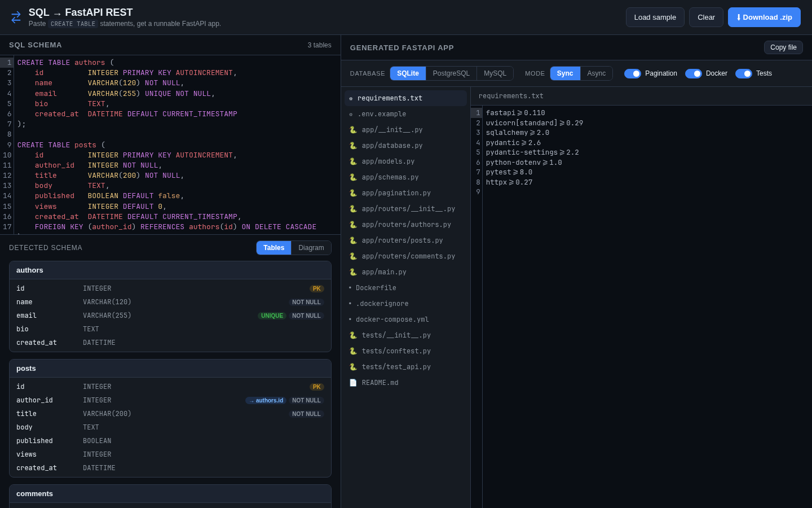Open docker-compose.yml in the file list
812x508 pixels.
pos(405,319)
